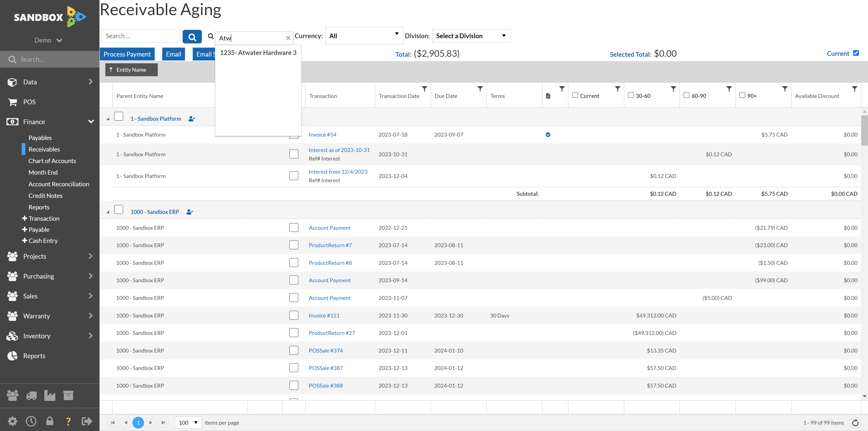Check the Current column header checkbox
This screenshot has width=868, height=431.
click(575, 95)
